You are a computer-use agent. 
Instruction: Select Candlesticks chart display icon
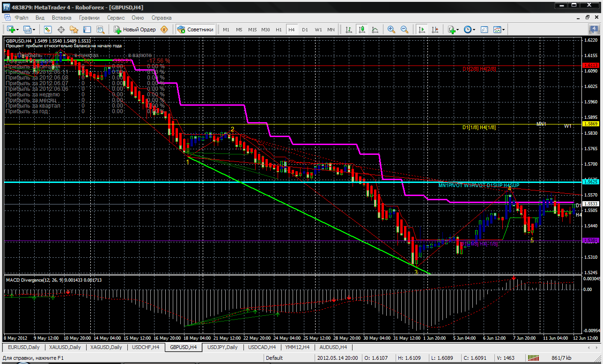coord(362,29)
